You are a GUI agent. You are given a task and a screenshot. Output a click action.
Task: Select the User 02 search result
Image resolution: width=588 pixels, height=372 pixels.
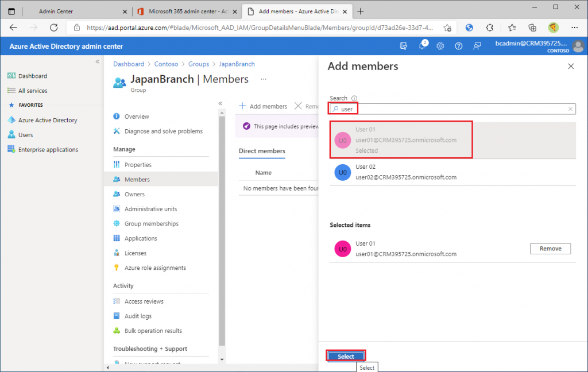coord(452,172)
